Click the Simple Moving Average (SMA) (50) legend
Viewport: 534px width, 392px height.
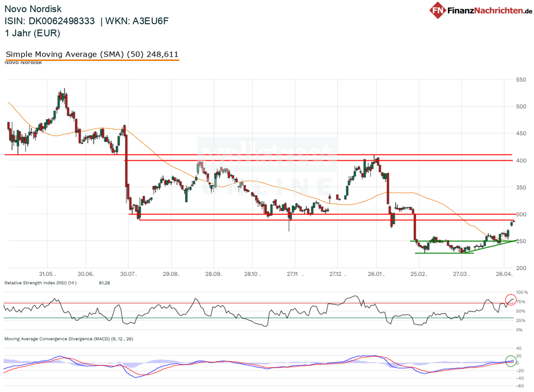click(92, 54)
